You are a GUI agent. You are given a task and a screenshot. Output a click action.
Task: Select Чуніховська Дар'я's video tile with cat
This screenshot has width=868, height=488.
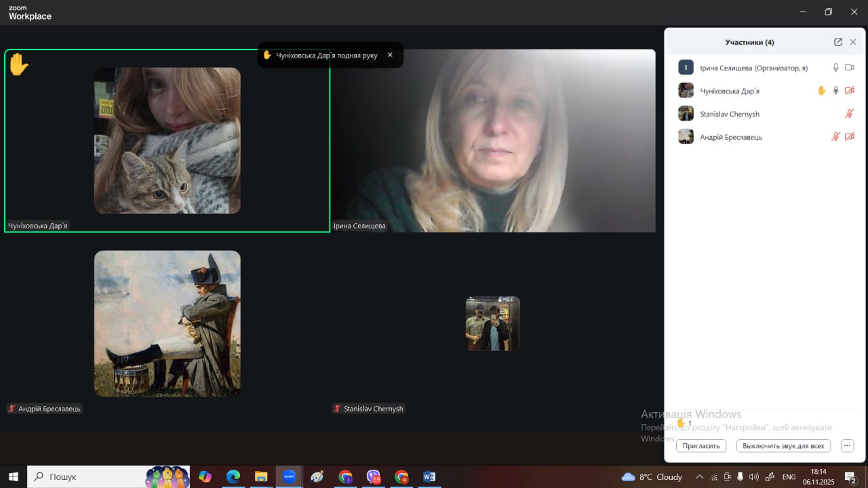point(167,141)
